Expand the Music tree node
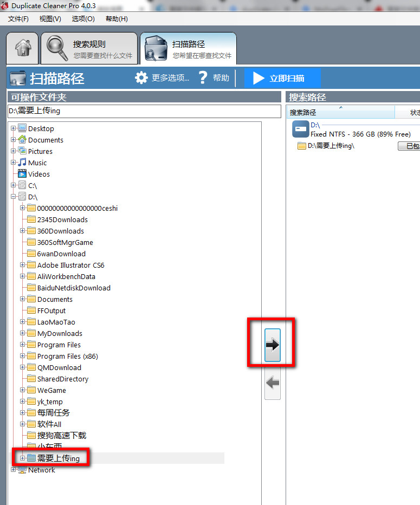The width and height of the screenshot is (420, 505). (13, 163)
